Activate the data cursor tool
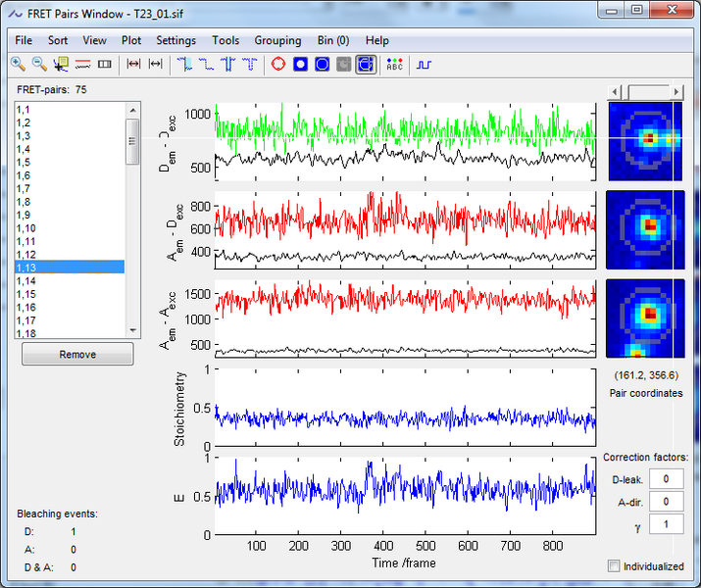This screenshot has height=588, width=701. (x=61, y=65)
